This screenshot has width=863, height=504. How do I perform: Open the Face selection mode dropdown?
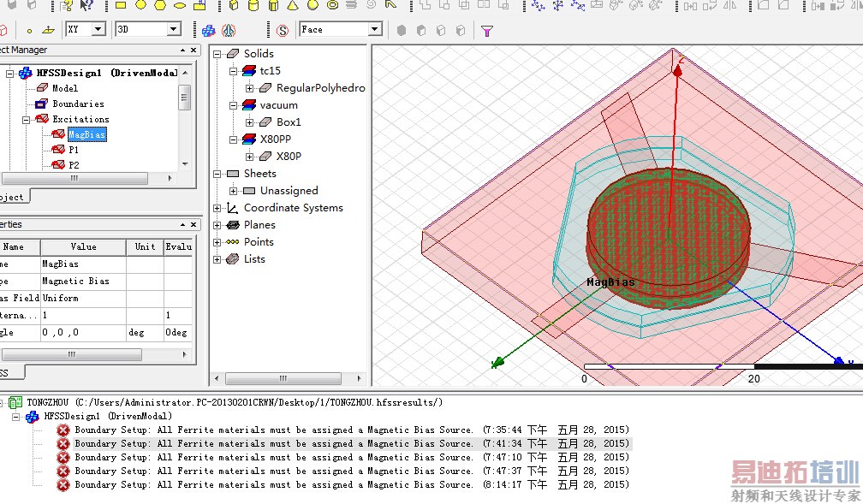point(374,29)
